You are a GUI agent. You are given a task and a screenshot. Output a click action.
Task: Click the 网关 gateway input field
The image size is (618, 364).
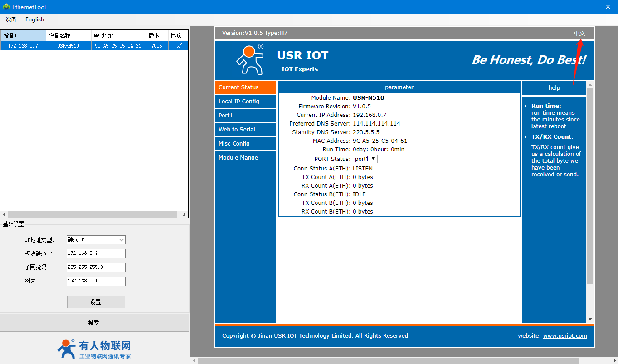coord(96,281)
